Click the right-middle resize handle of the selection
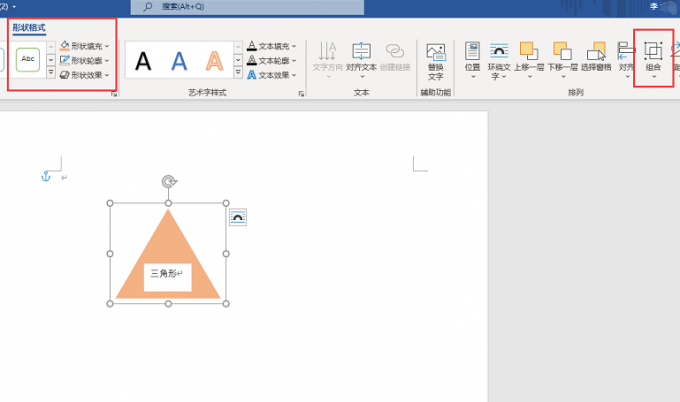 click(226, 254)
